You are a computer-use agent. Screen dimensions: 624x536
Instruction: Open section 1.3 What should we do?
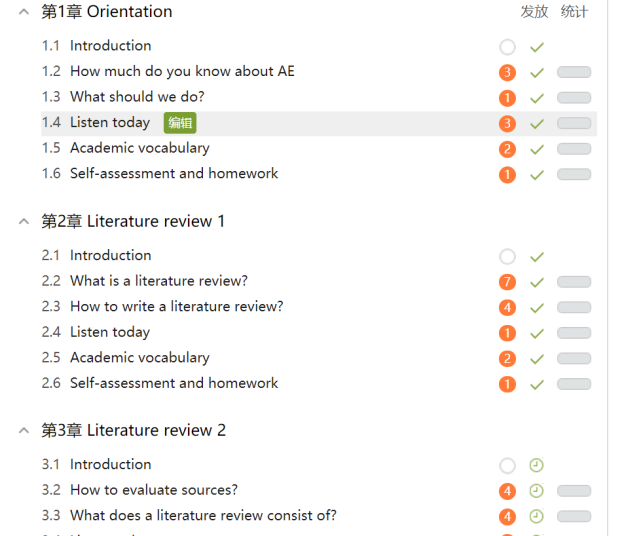coord(137,97)
